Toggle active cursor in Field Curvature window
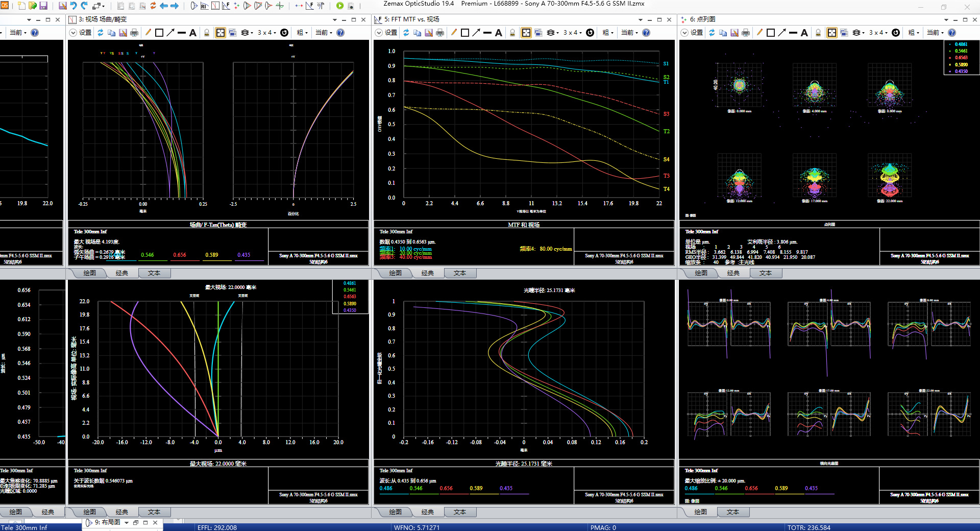Screen dimensions: 980x531 click(220, 33)
